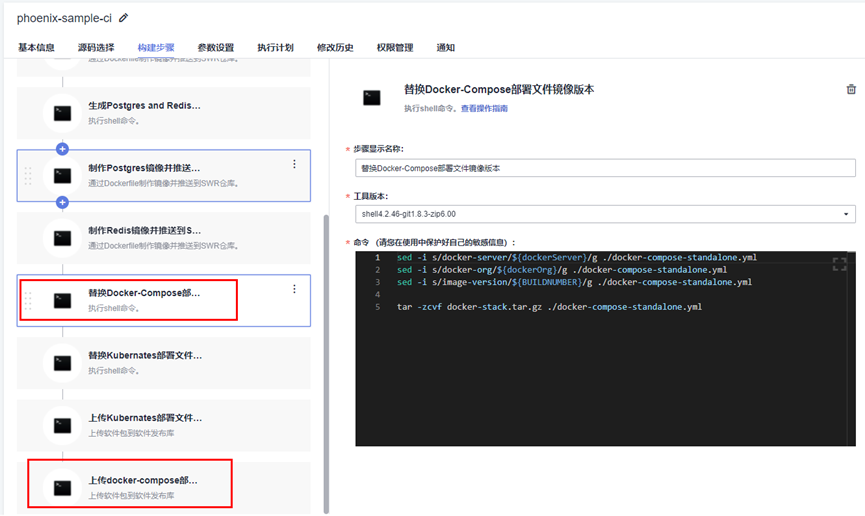865x516 pixels.
Task: Open the 基本信息 tab
Action: pyautogui.click(x=36, y=47)
